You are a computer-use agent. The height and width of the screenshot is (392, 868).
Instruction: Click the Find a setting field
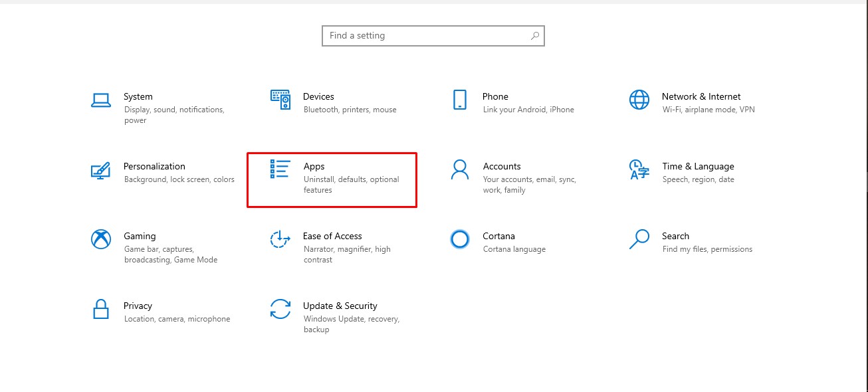(425, 36)
